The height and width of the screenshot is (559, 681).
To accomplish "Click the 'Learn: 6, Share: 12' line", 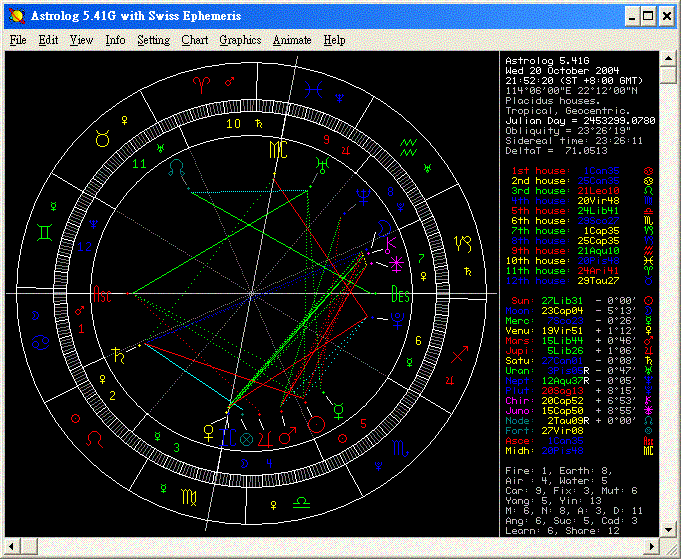I will click(x=562, y=531).
